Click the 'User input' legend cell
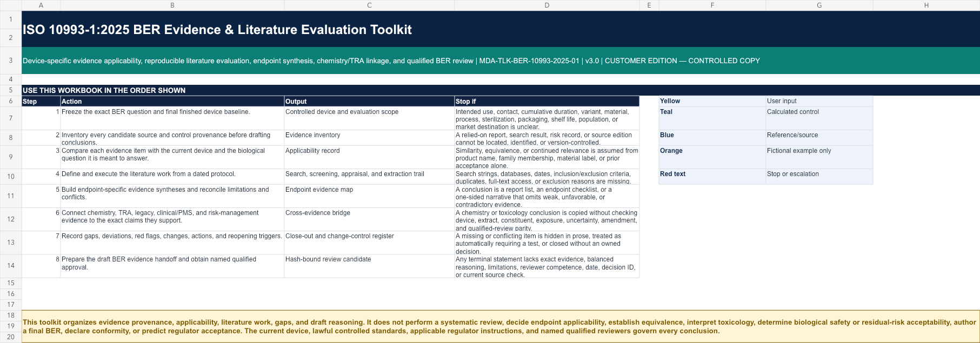This screenshot has height=343, width=980. coord(819,101)
